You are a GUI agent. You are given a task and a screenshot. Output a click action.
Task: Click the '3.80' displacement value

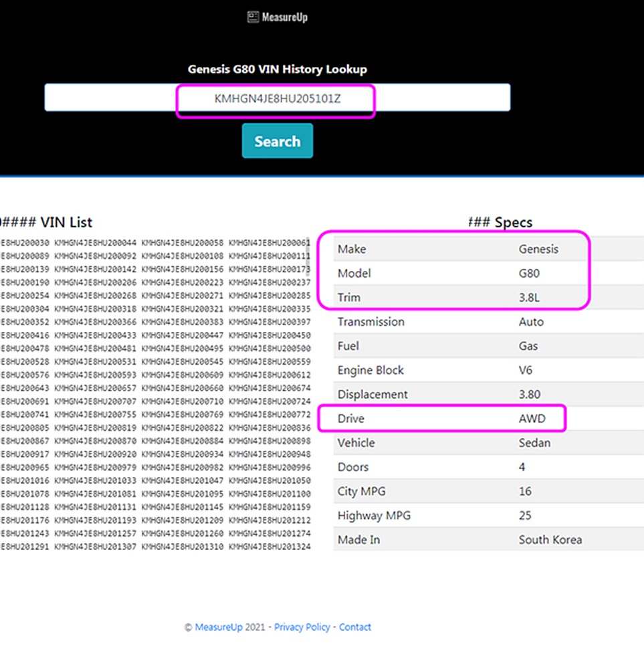click(529, 394)
